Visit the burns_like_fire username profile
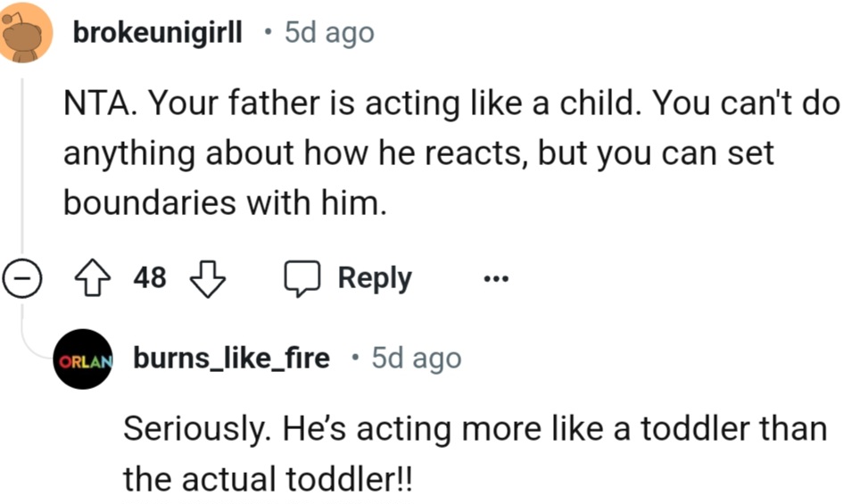The width and height of the screenshot is (868, 504). coord(231,359)
